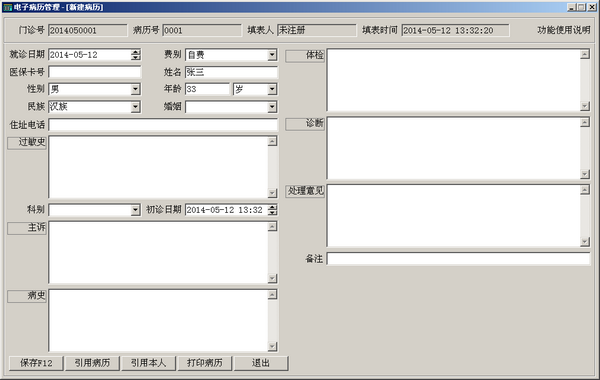
Task: Click the 引用病历 button
Action: coord(92,363)
